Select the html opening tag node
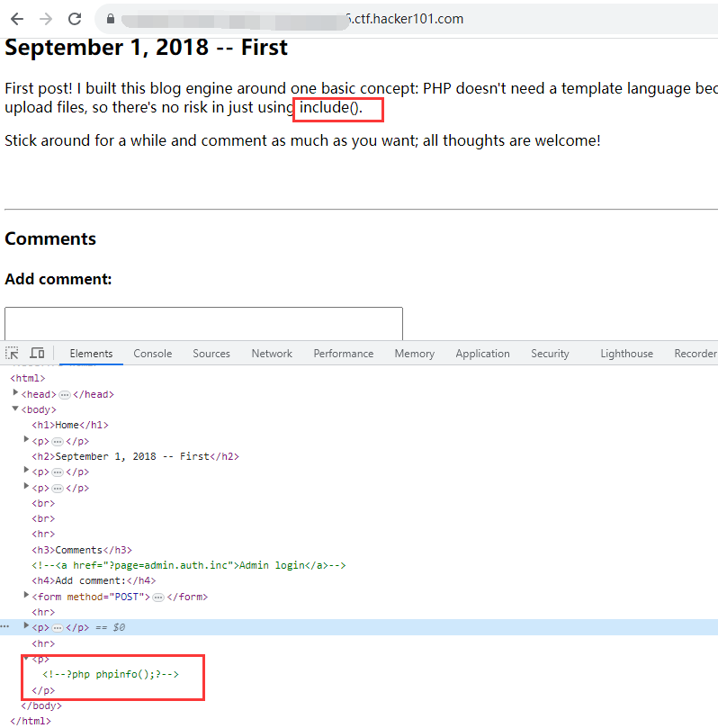718x728 pixels. 27,378
